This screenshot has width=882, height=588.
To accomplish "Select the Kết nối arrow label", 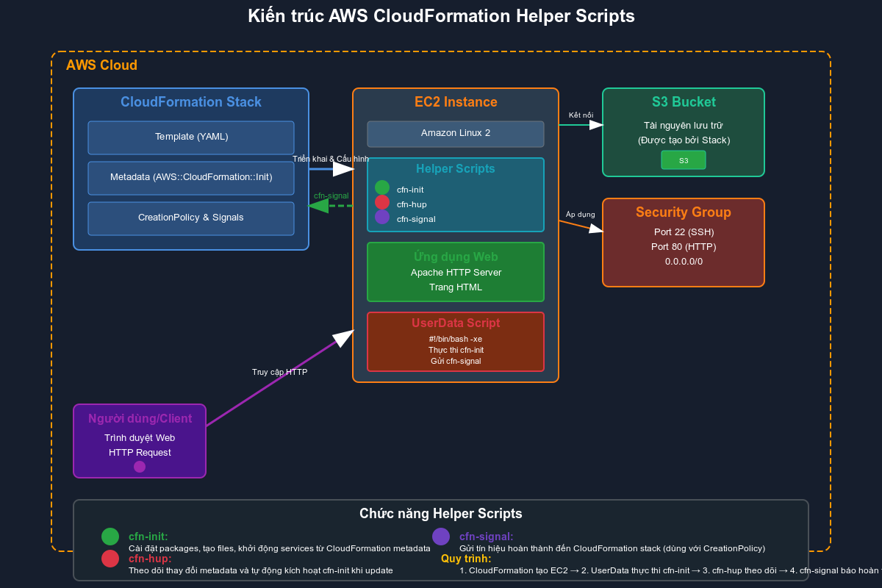I will point(581,115).
